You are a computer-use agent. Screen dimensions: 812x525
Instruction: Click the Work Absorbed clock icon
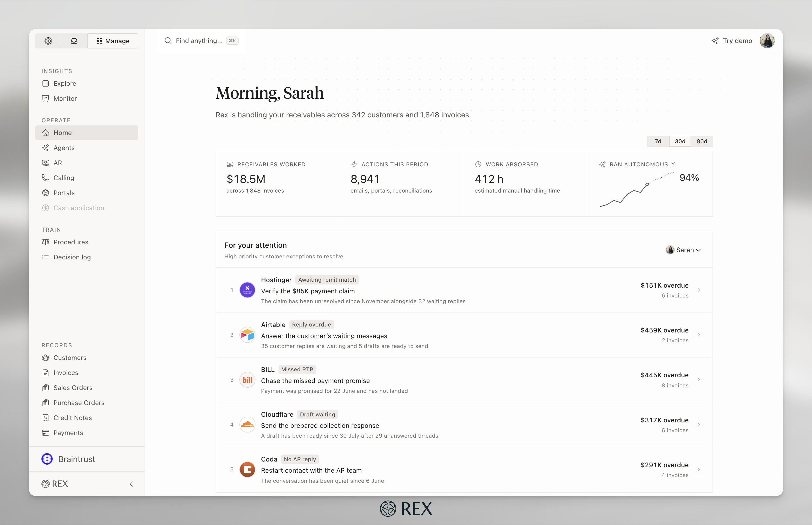(478, 164)
